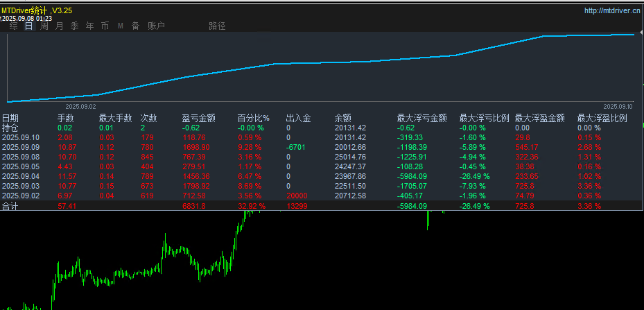Click the 日期 column header
Viewport: 644px width, 310px height.
click(x=10, y=119)
